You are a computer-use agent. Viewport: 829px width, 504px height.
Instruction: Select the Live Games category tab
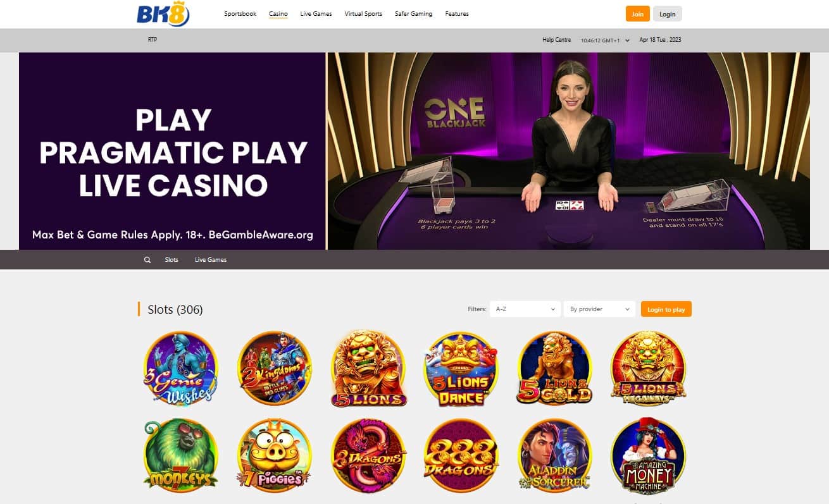coord(211,260)
